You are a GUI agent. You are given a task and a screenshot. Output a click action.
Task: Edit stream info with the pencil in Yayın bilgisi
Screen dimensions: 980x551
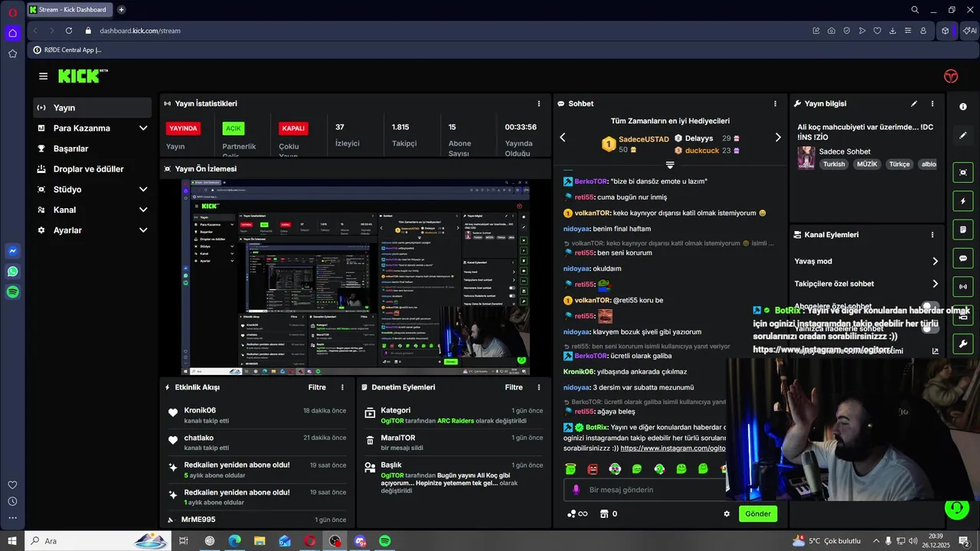914,103
